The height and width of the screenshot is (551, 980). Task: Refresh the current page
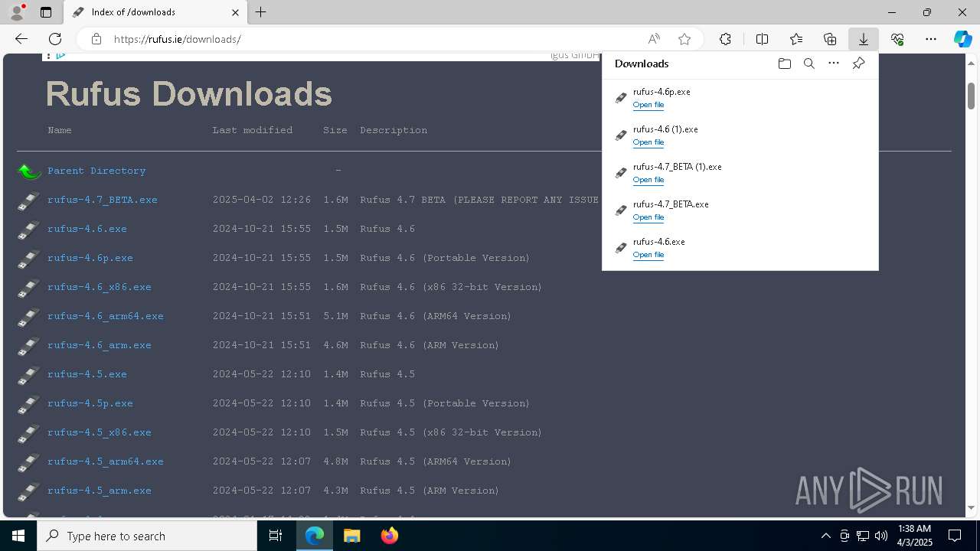(55, 39)
